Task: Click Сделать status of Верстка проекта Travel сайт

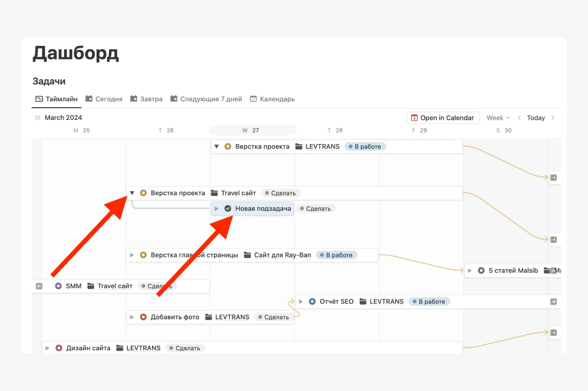Action: coord(281,193)
